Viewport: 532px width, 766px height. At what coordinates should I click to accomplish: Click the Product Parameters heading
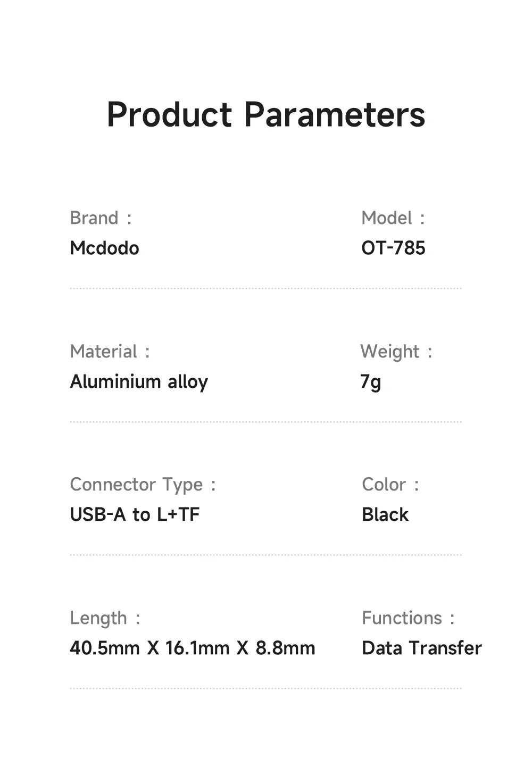[266, 114]
